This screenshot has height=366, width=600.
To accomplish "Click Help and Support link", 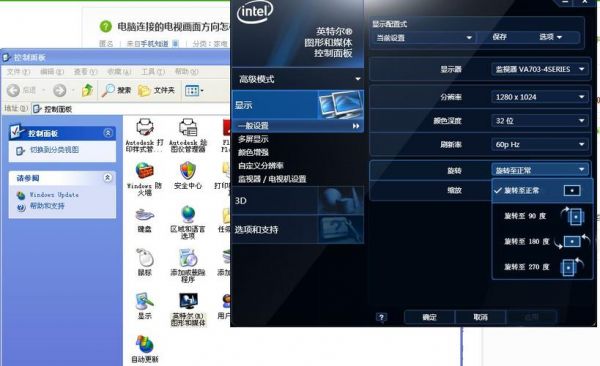I will (47, 206).
